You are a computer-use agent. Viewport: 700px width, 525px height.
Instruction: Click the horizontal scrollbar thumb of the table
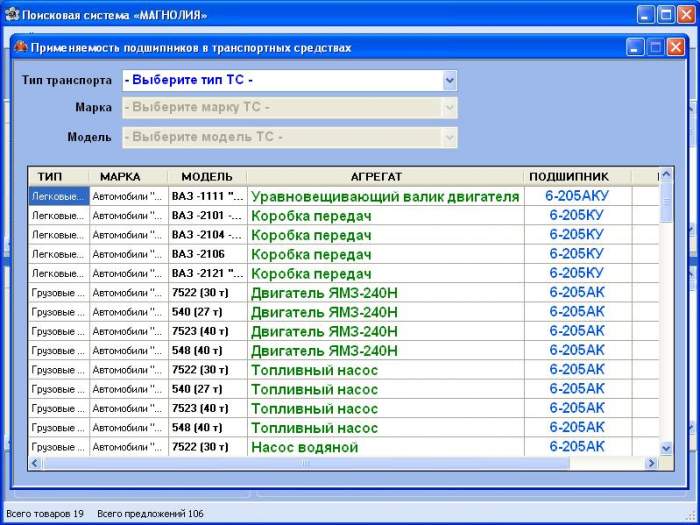306,463
